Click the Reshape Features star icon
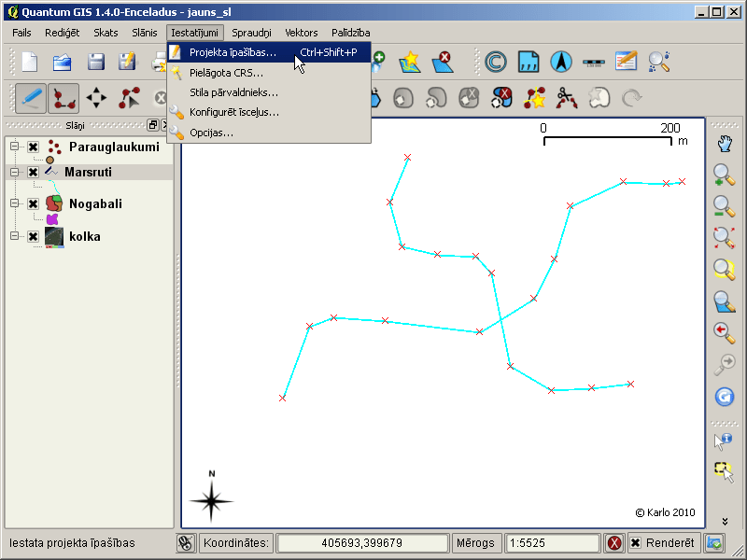The image size is (747, 560). coord(534,98)
